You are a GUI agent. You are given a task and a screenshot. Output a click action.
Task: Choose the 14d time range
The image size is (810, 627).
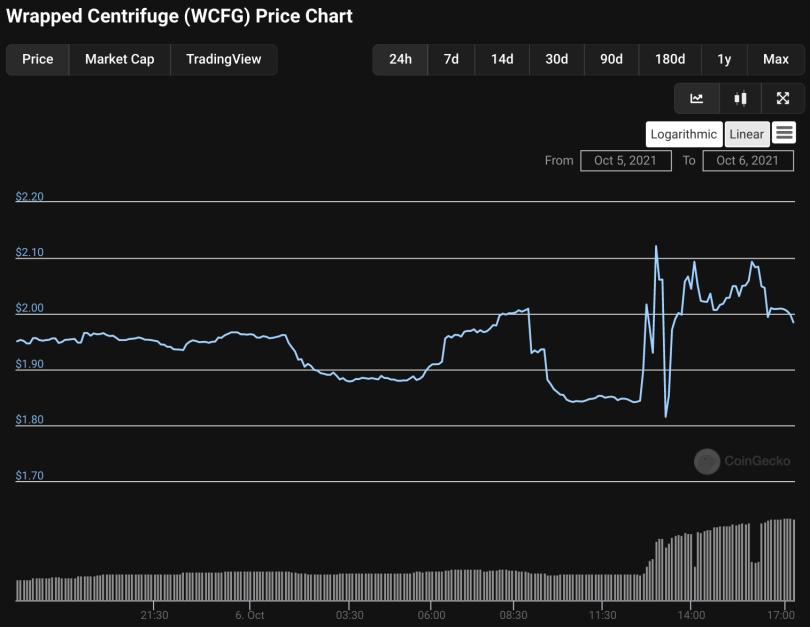click(502, 59)
